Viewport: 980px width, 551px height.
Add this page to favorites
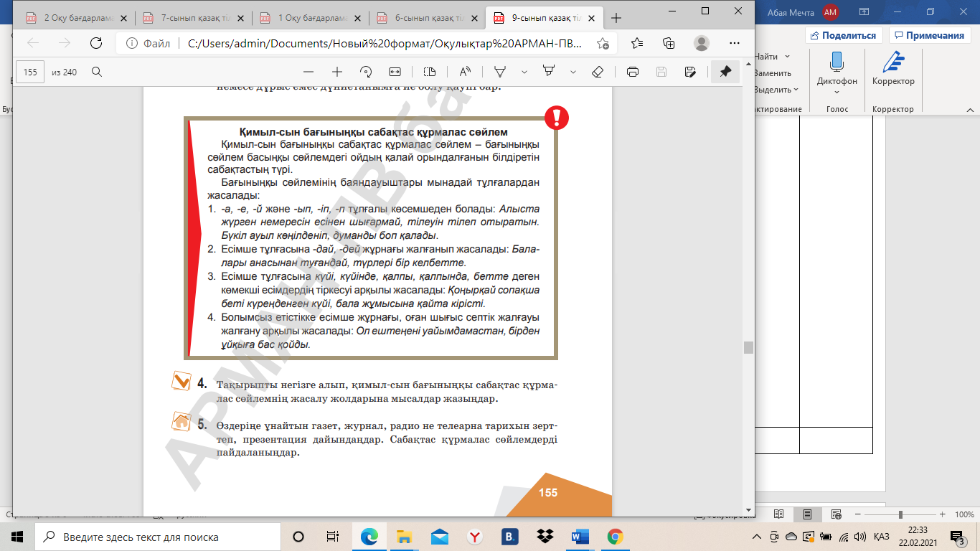(x=603, y=43)
